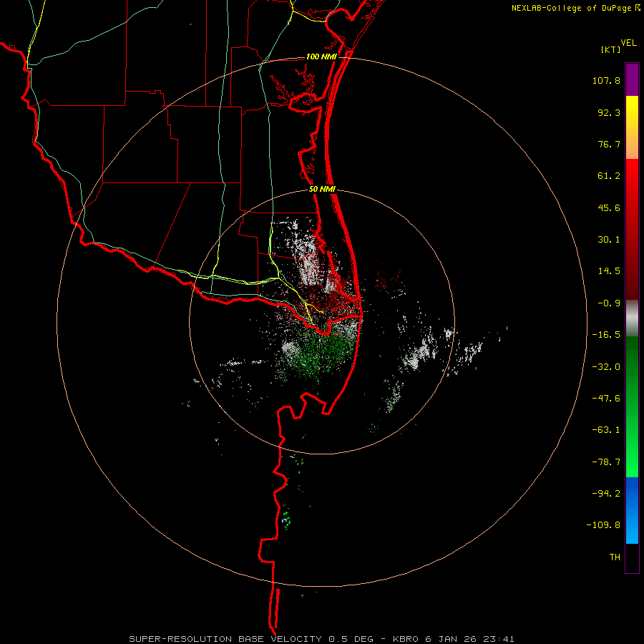Pick the purple segment of the color bar
The width and height of the screenshot is (644, 644).
coord(632,79)
